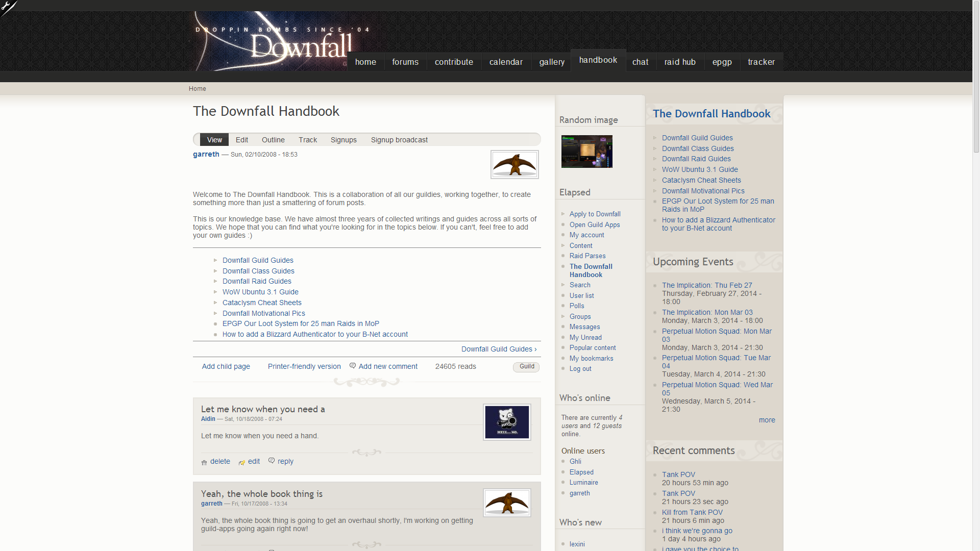Click the Add new comment link
Image resolution: width=980 pixels, height=551 pixels.
point(388,366)
